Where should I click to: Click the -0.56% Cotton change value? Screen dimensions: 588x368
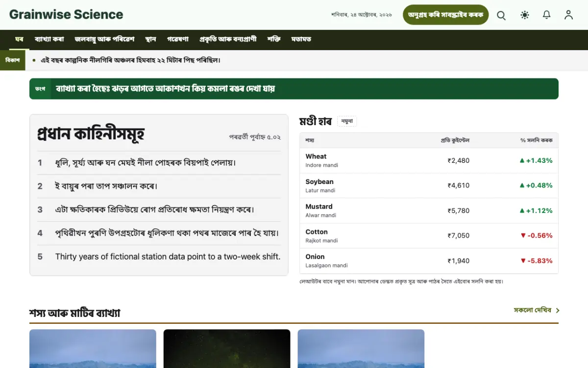tap(536, 236)
